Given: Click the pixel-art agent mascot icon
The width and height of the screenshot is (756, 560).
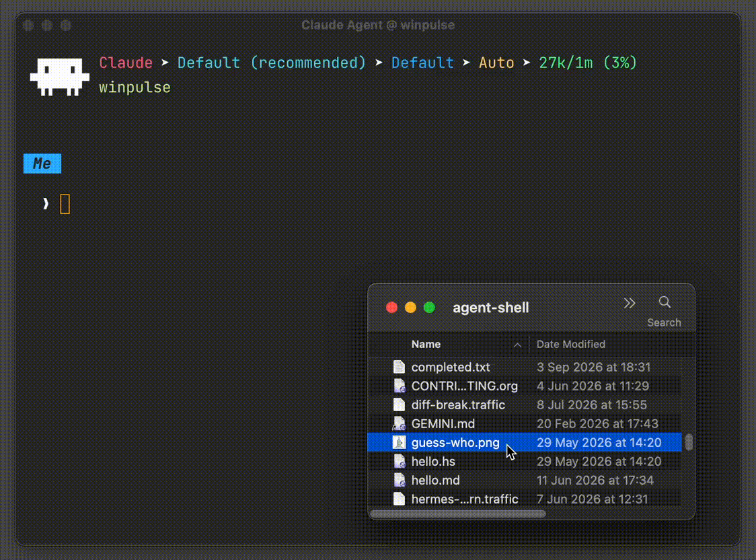Looking at the screenshot, I should 59,76.
